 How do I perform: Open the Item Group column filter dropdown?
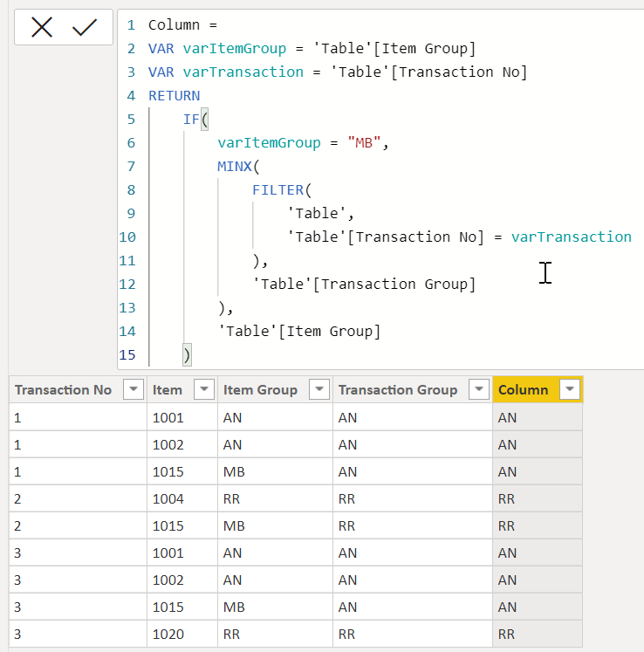click(319, 389)
